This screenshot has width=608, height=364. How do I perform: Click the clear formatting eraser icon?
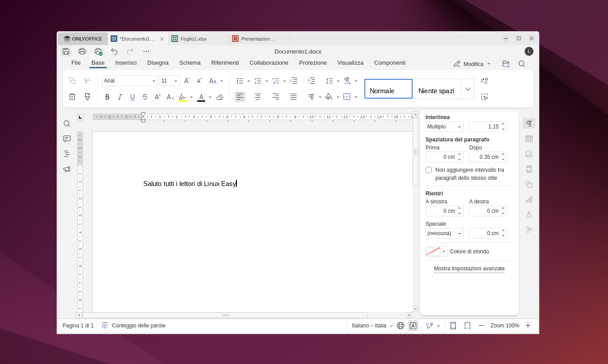[219, 97]
